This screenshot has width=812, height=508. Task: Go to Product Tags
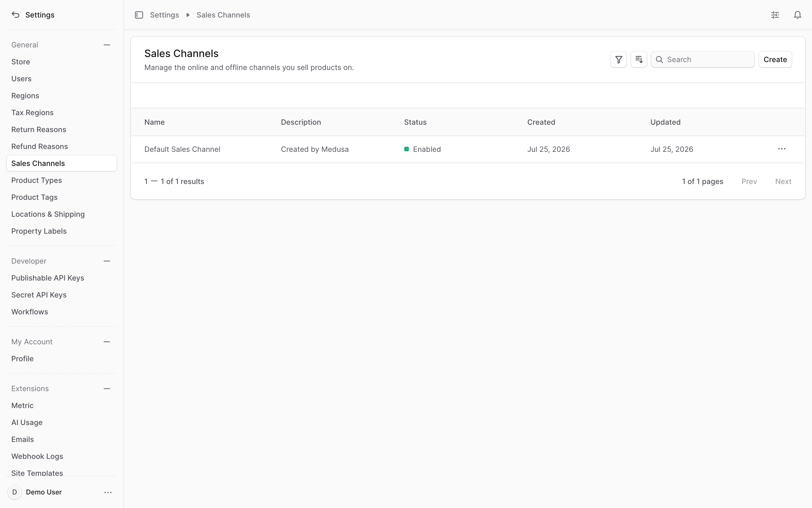click(62, 197)
